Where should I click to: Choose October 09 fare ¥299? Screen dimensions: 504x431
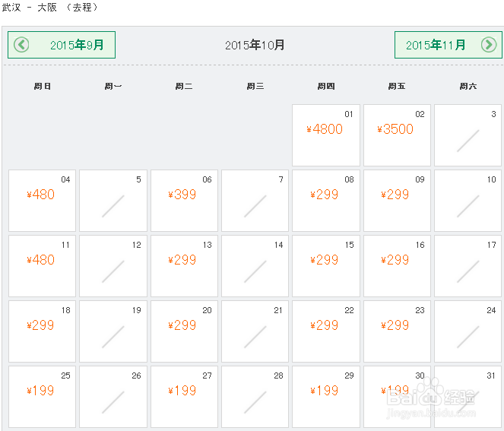[397, 201]
